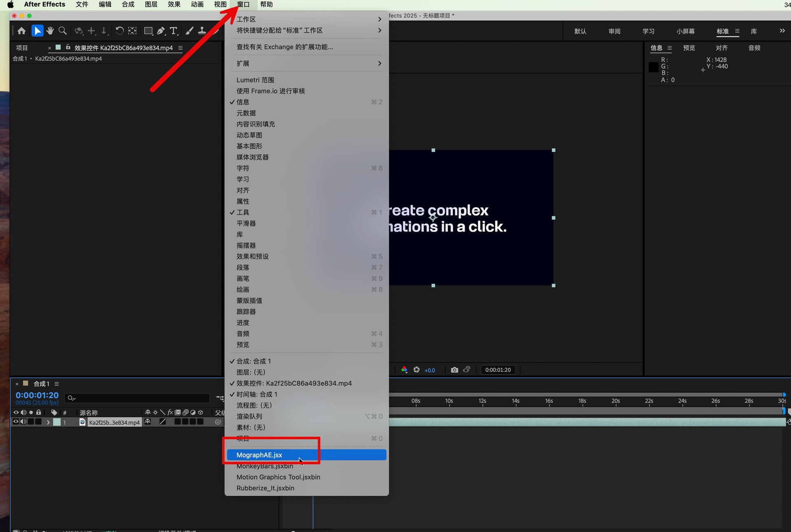Select the Type text tool
This screenshot has width=791, height=532.
click(x=173, y=31)
